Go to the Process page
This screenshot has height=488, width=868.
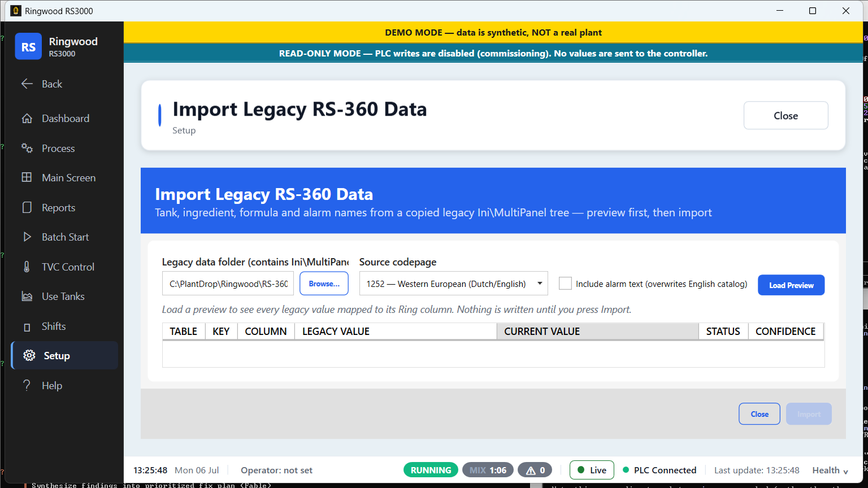[x=64, y=148]
